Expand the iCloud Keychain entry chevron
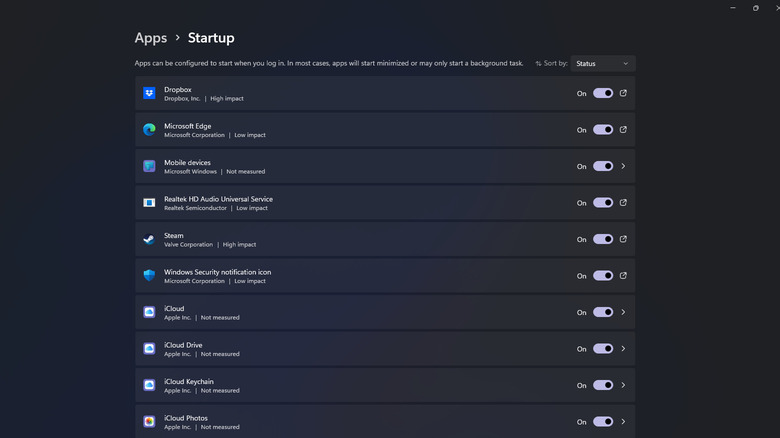The width and height of the screenshot is (780, 438). point(624,385)
